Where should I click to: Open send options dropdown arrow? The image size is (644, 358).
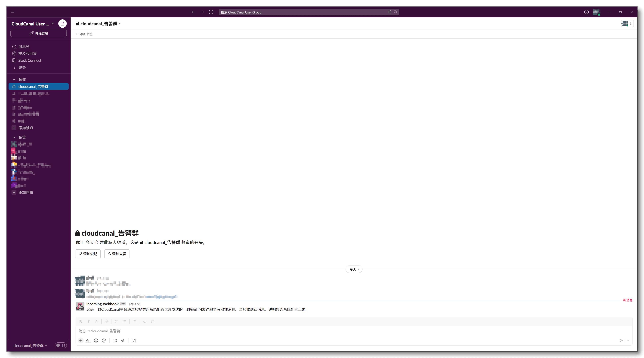pyautogui.click(x=628, y=341)
